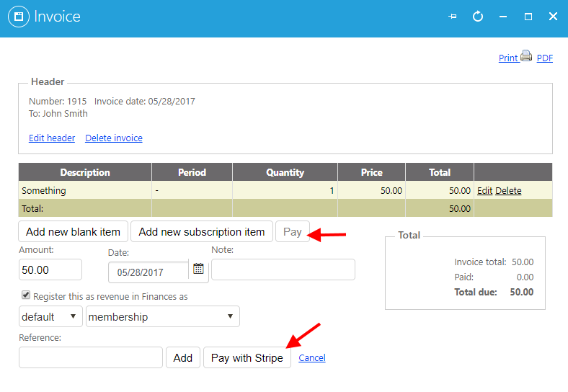Viewport: 568px width, 392px height.
Task: Focus the Date field showing 05/28/2017
Action: 148,272
